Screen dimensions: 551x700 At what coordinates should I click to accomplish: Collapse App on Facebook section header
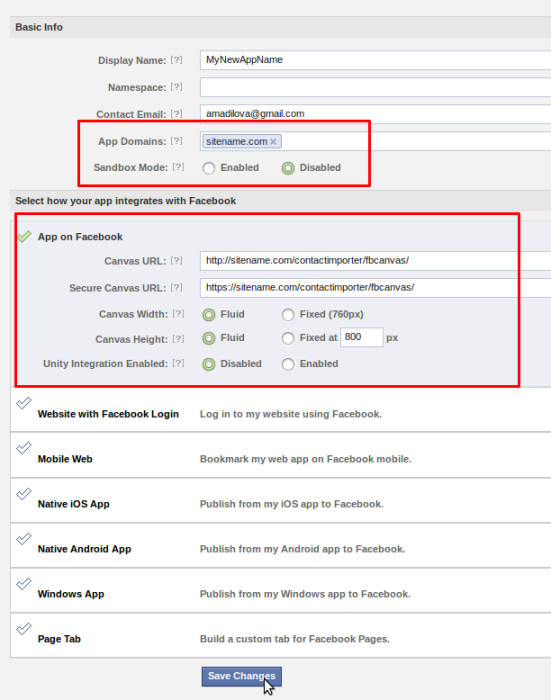[80, 237]
